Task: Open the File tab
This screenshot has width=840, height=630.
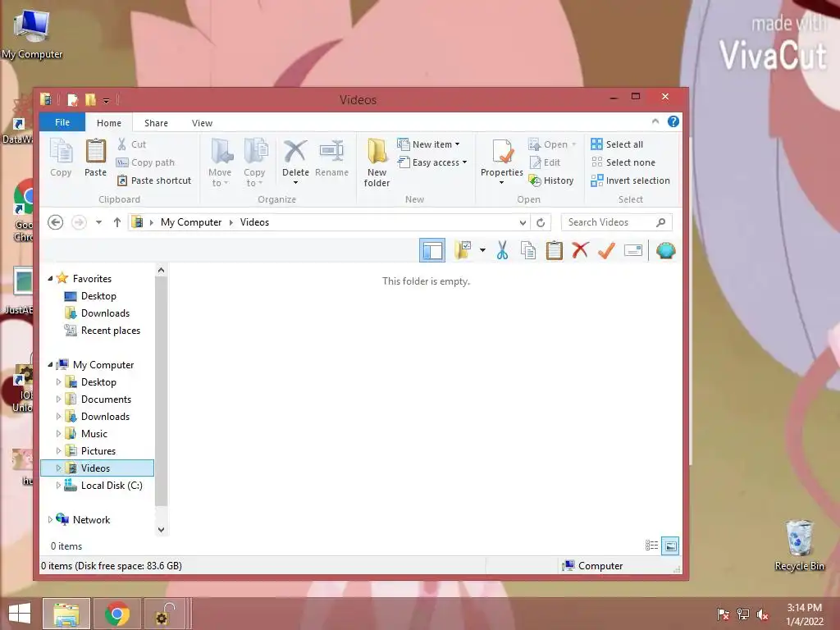Action: [x=62, y=123]
